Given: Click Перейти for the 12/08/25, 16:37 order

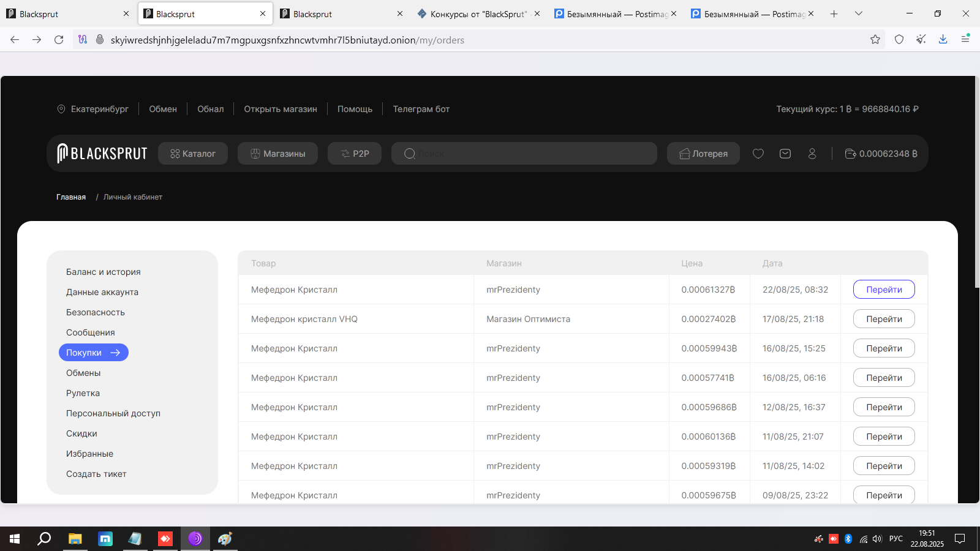Looking at the screenshot, I should (884, 407).
